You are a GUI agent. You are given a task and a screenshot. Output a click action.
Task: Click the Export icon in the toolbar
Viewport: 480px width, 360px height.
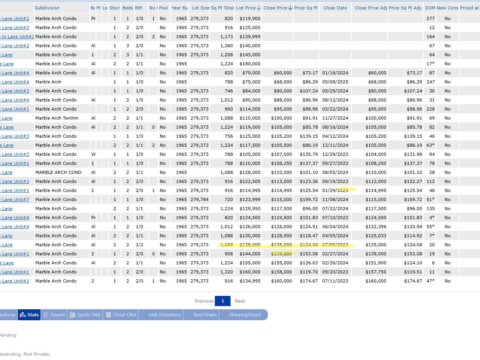[x=46, y=315]
